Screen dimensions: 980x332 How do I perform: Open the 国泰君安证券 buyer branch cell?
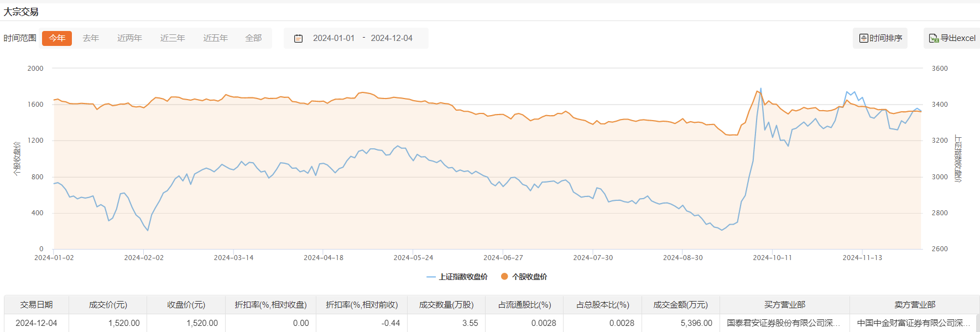tap(784, 323)
